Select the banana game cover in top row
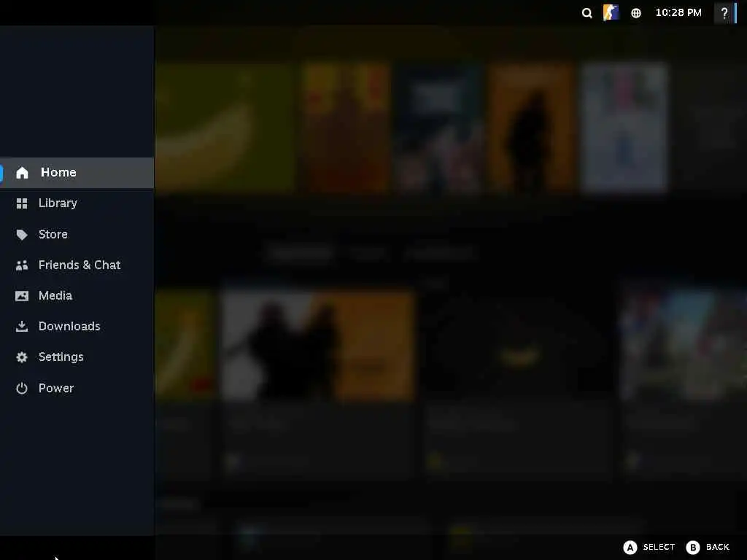Image resolution: width=747 pixels, height=560 pixels. pyautogui.click(x=225, y=128)
